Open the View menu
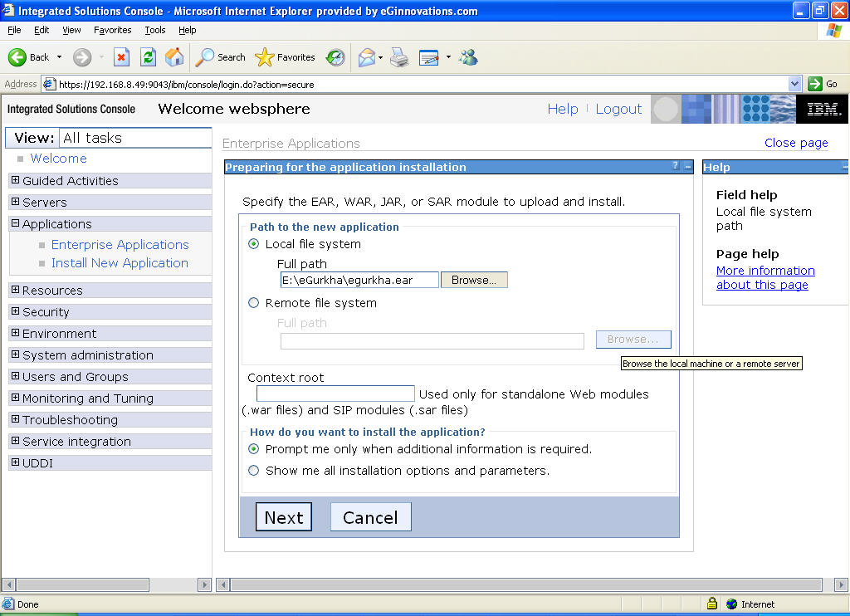 (71, 30)
